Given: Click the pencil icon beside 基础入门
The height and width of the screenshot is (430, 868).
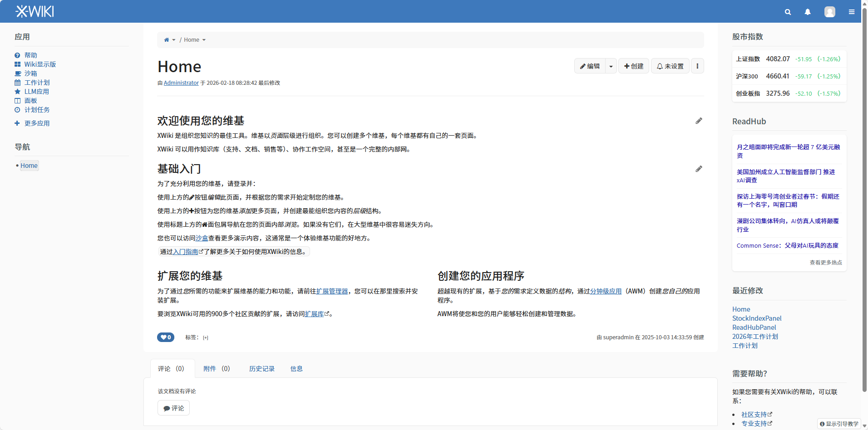Looking at the screenshot, I should (699, 169).
